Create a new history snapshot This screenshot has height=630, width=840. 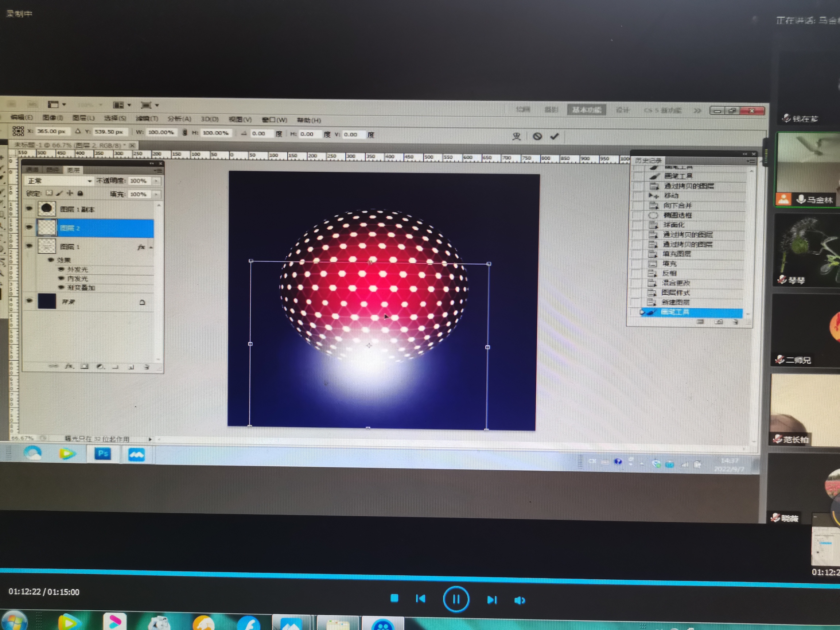719,322
